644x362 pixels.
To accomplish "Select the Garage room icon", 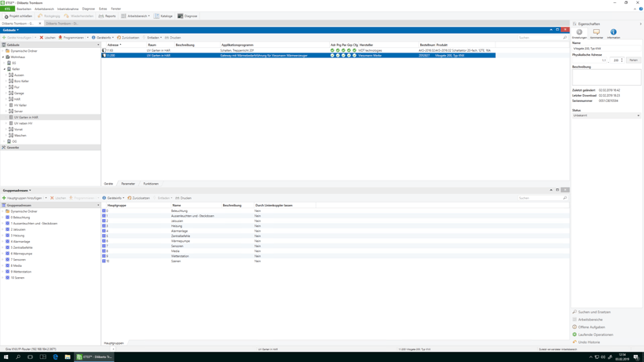I will (11, 93).
